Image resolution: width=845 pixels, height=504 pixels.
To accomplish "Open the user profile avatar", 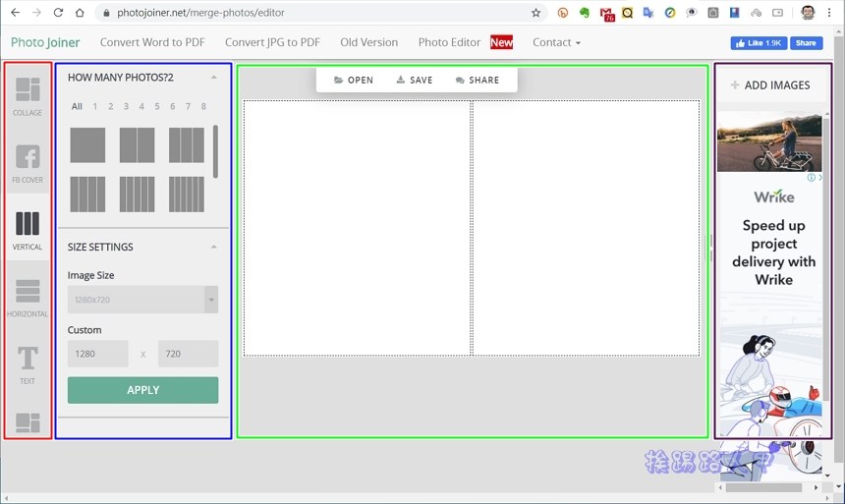I will [x=808, y=13].
